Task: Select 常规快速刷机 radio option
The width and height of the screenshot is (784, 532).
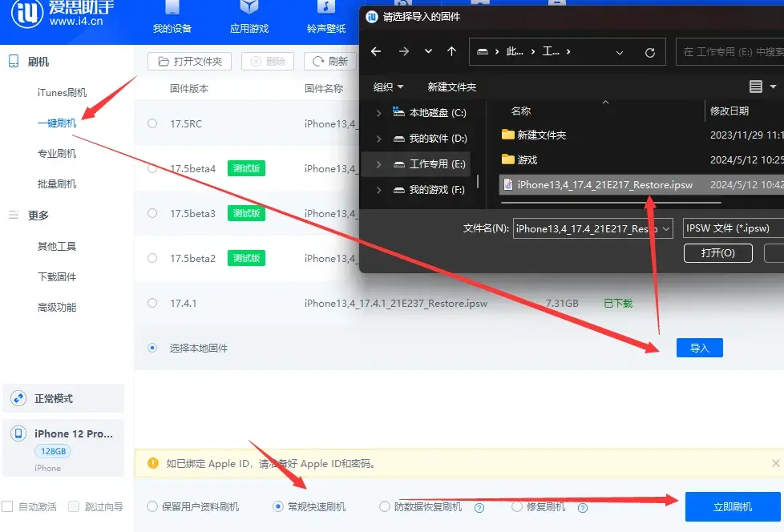Action: [x=278, y=506]
